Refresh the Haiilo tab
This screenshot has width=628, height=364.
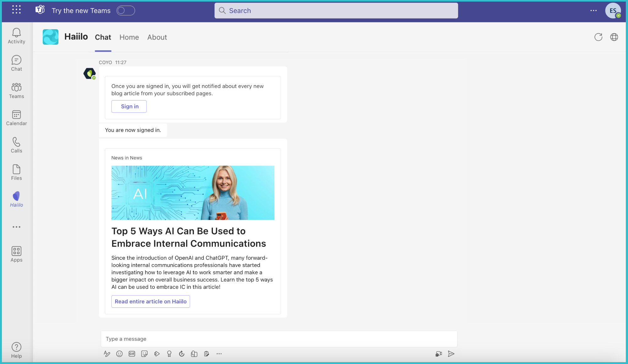[598, 37]
